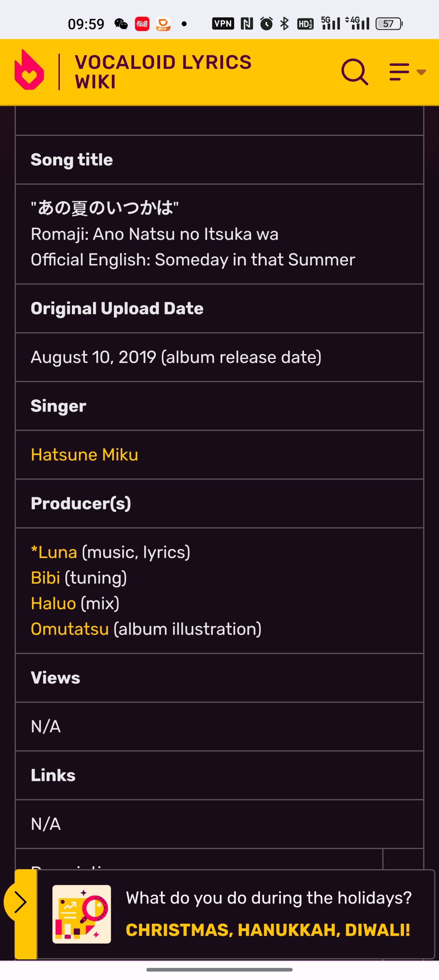Open Christmas, Hanukkah, Diwali promo link
Image resolution: width=439 pixels, height=980 pixels.
[268, 930]
